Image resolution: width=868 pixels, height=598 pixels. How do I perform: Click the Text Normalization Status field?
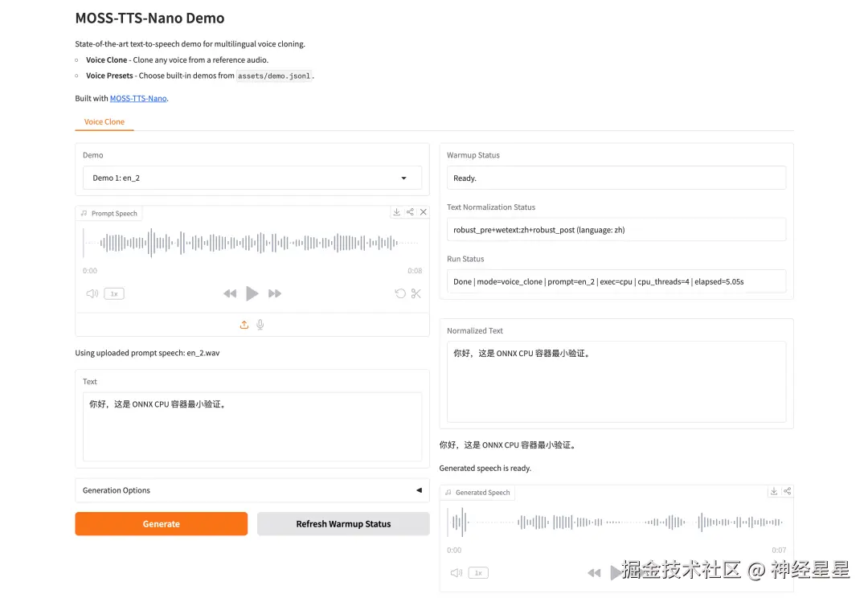616,230
